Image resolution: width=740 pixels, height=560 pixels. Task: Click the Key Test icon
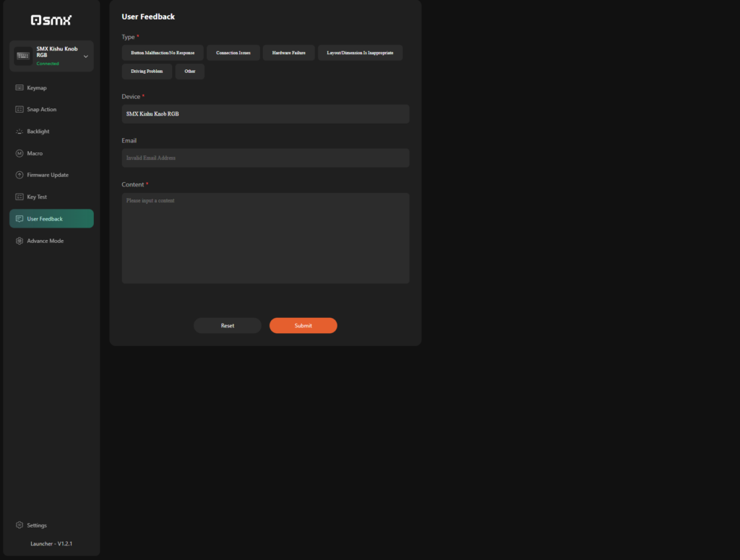[x=20, y=197]
